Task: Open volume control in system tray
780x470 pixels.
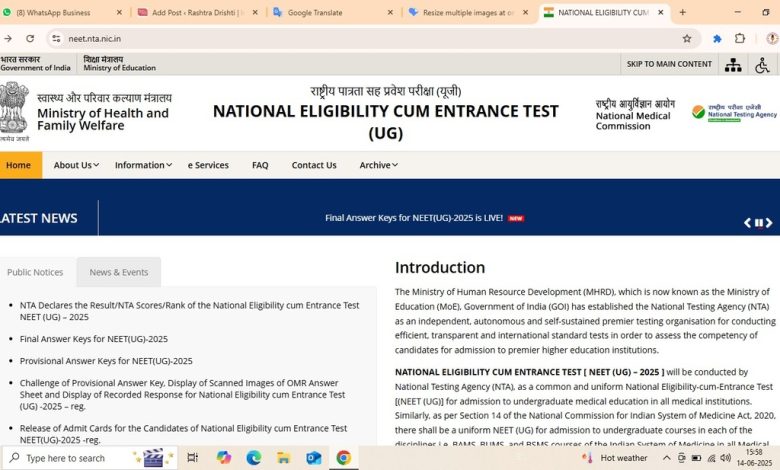Action: coord(725,458)
